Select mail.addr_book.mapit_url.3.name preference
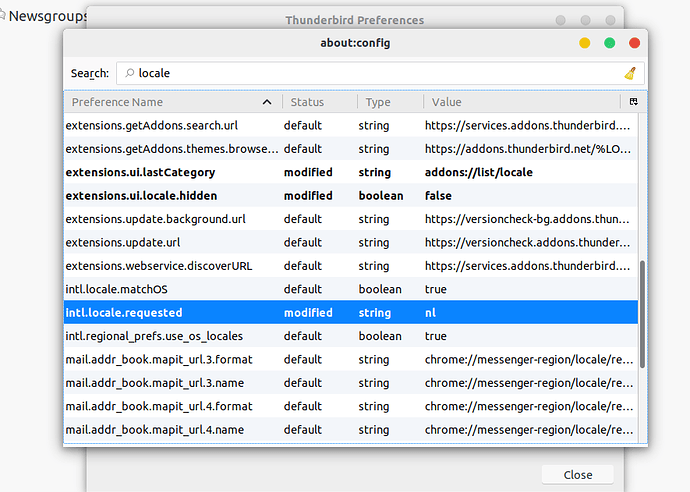 [x=351, y=382]
